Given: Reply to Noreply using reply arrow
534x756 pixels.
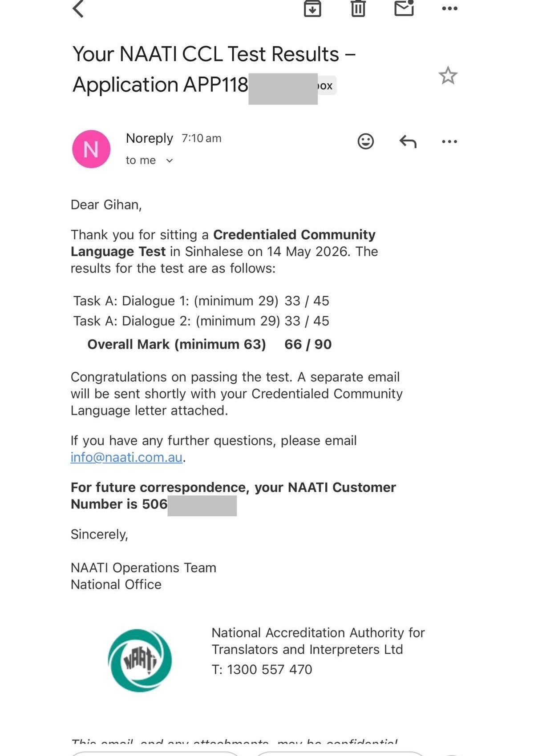Looking at the screenshot, I should 408,141.
